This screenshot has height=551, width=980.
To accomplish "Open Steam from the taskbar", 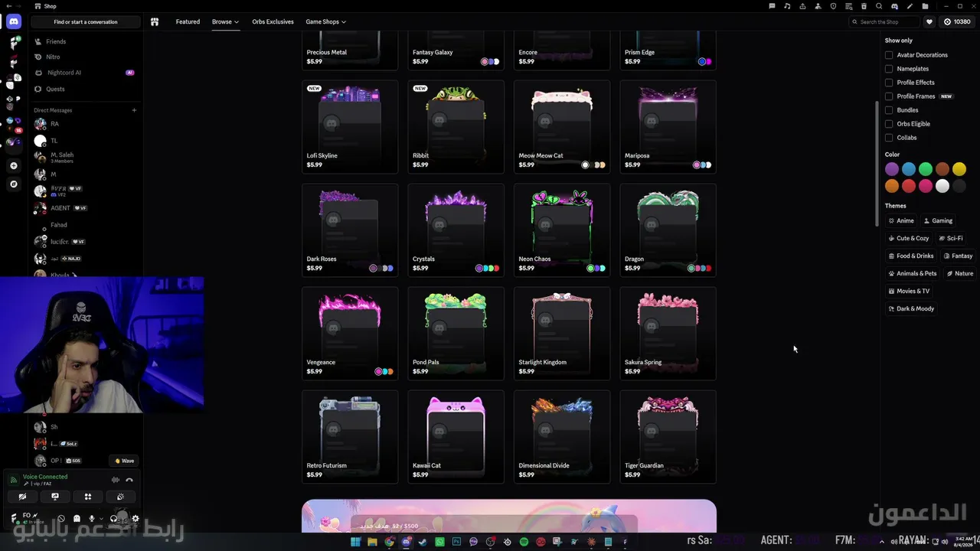I will (x=423, y=542).
